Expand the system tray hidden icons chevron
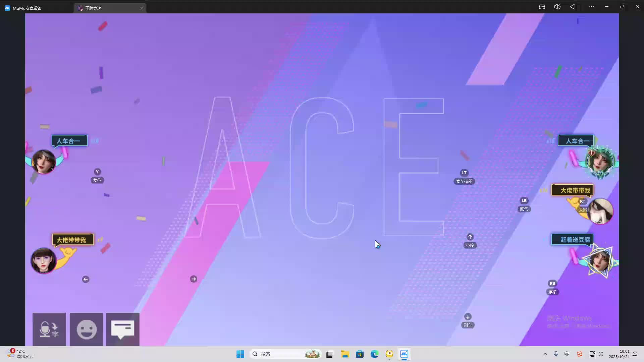 (545, 354)
